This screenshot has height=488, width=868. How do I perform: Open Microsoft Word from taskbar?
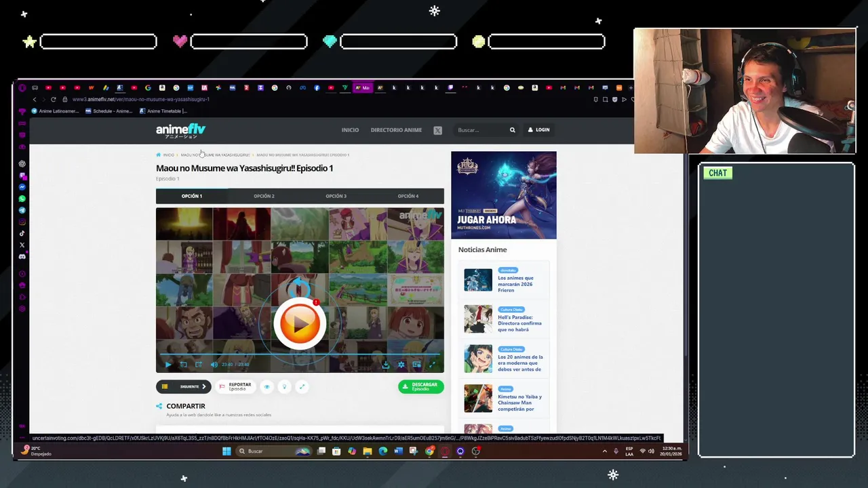(399, 451)
